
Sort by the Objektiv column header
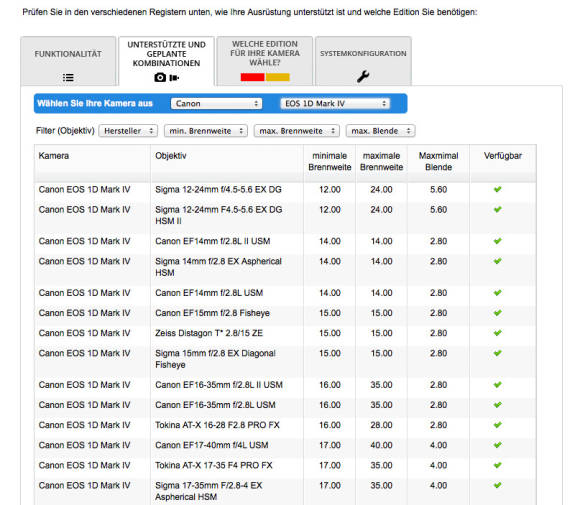click(171, 156)
